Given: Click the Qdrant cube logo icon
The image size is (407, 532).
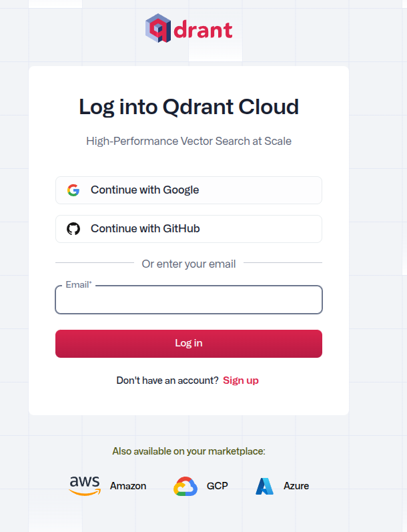Looking at the screenshot, I should [x=158, y=29].
